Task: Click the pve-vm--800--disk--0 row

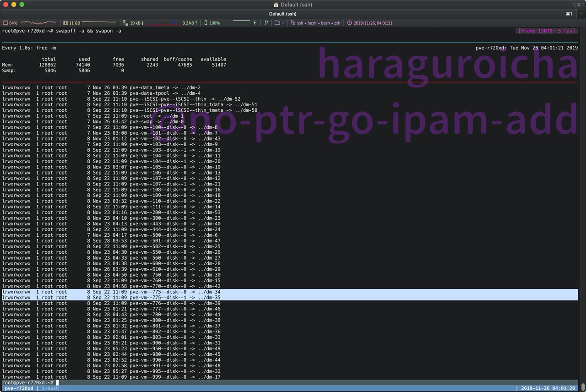Action: click(111, 320)
